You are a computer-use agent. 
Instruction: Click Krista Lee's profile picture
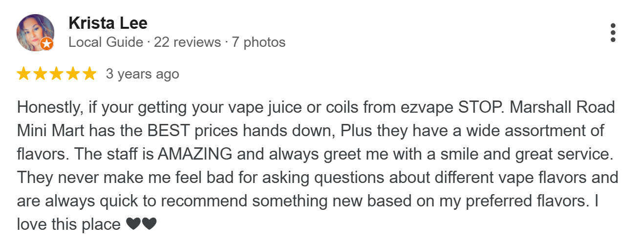tap(35, 32)
